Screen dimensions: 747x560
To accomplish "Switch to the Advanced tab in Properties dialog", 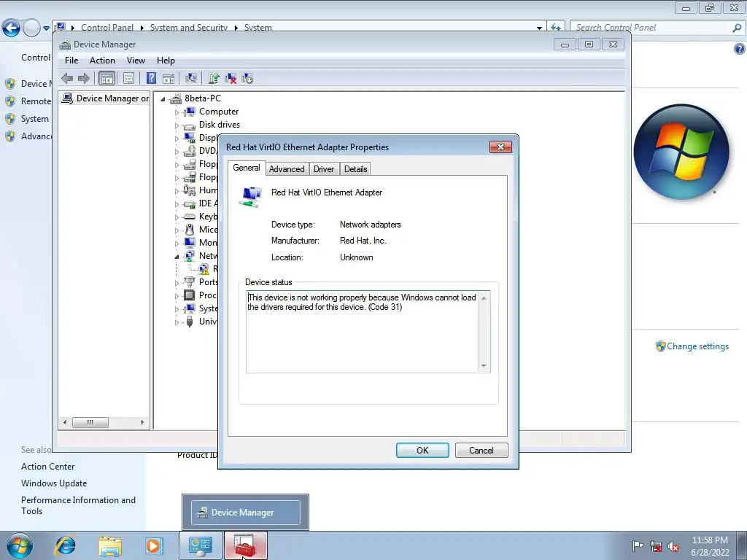I will point(287,169).
